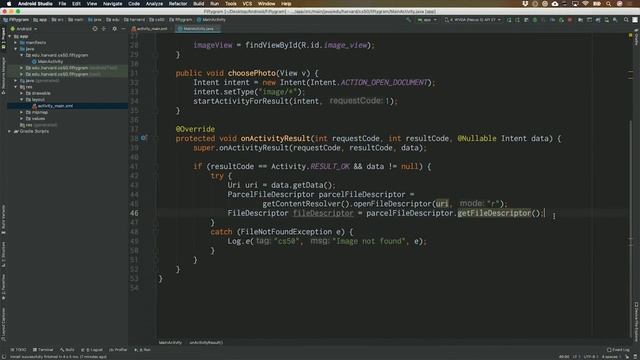This screenshot has height=360, width=640.
Task: Open Device File Explorer on right edge
Action: click(636, 321)
